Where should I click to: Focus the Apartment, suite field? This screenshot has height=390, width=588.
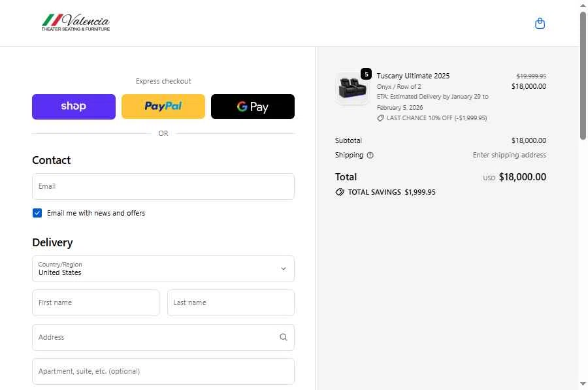[163, 371]
